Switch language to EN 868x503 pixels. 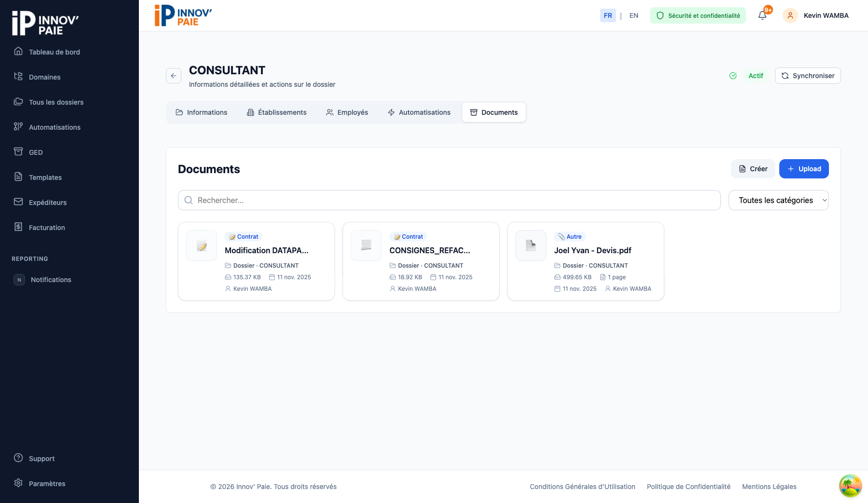click(634, 15)
